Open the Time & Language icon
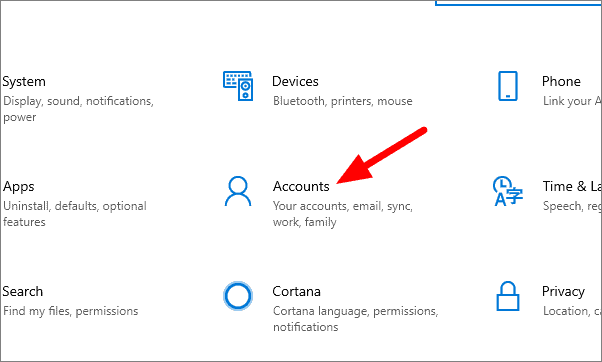This screenshot has height=362, width=602. (508, 191)
